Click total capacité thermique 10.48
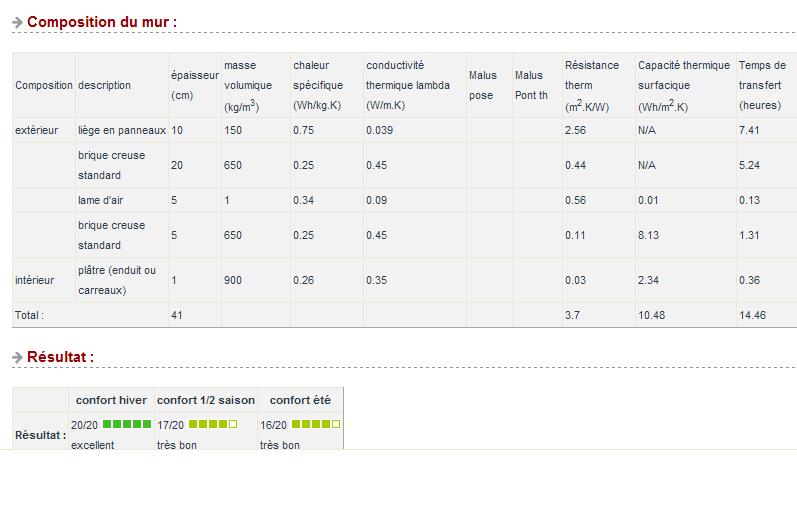 (652, 315)
